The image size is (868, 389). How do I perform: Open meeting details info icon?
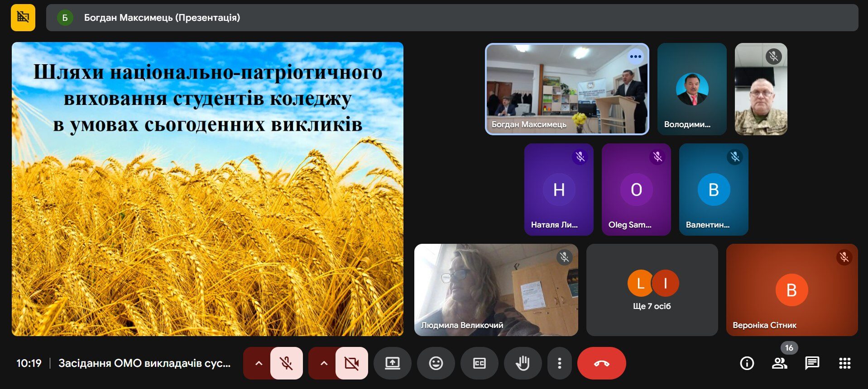747,363
